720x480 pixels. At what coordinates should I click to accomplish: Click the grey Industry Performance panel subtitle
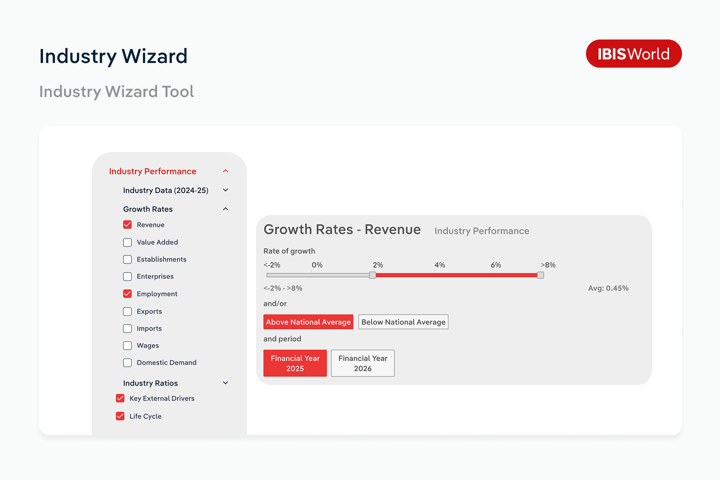click(x=482, y=231)
